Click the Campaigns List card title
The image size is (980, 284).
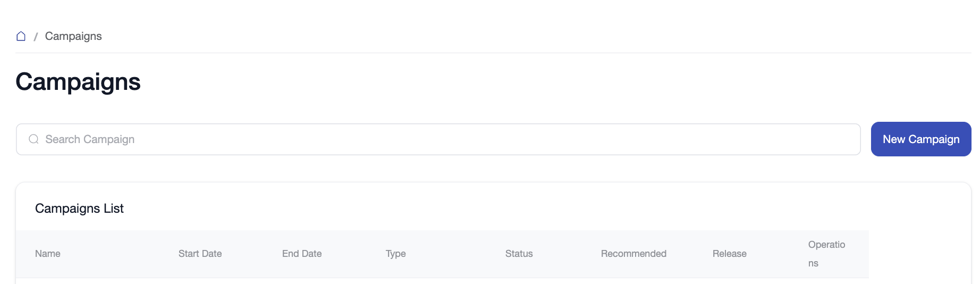click(x=79, y=208)
